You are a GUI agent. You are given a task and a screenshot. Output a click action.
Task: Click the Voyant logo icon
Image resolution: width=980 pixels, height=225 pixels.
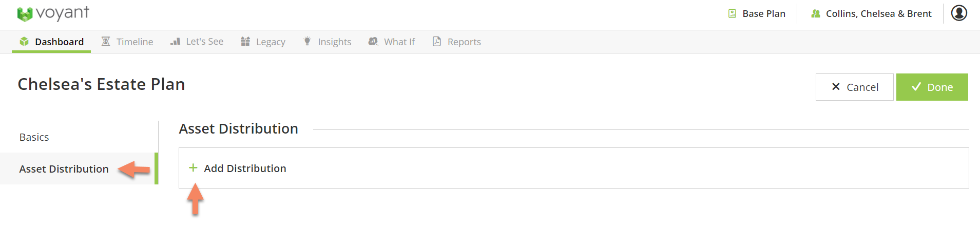click(x=25, y=14)
